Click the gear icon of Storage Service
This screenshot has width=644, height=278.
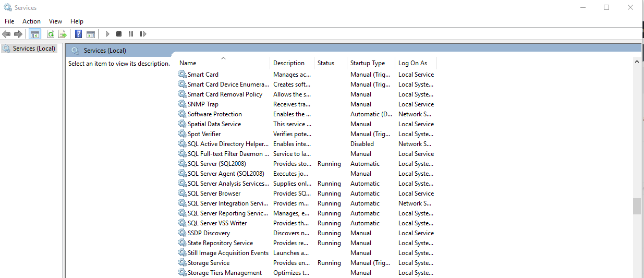tap(182, 263)
